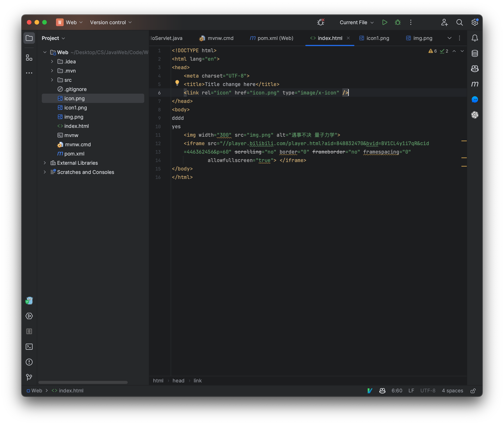This screenshot has width=504, height=425.
Task: Click the green V plugin status icon
Action: (x=370, y=391)
